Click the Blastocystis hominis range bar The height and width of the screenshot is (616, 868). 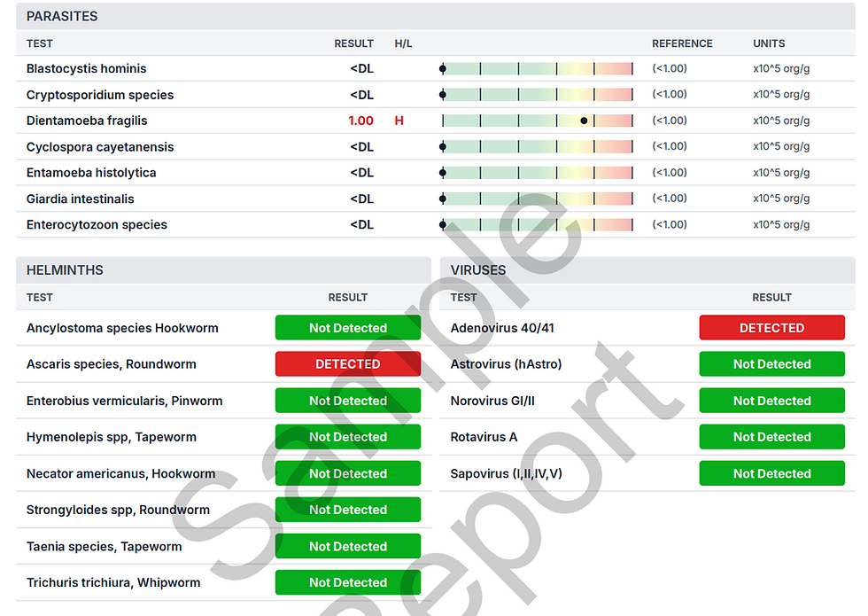(x=537, y=69)
